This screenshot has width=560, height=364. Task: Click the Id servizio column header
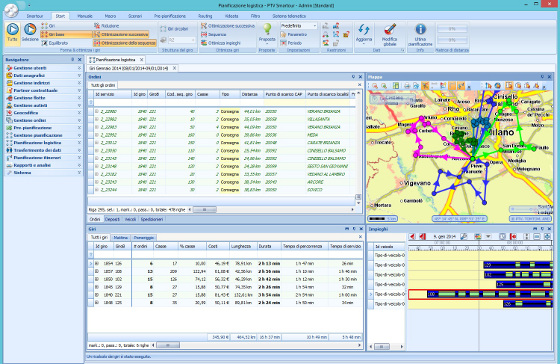tap(112, 94)
